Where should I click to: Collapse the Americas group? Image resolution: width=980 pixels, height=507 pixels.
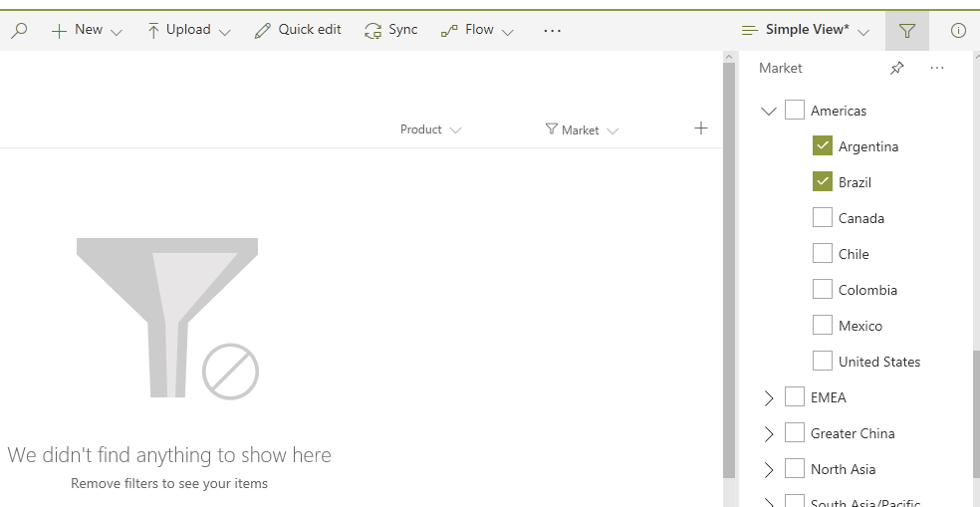coord(768,111)
